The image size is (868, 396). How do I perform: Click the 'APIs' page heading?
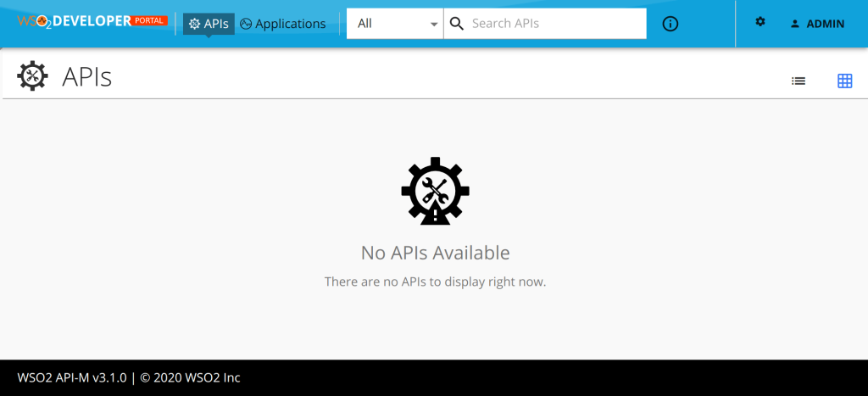(87, 77)
